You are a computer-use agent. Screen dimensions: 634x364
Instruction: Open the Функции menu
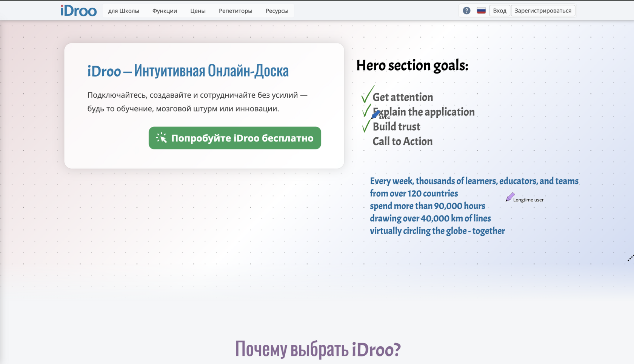point(165,11)
